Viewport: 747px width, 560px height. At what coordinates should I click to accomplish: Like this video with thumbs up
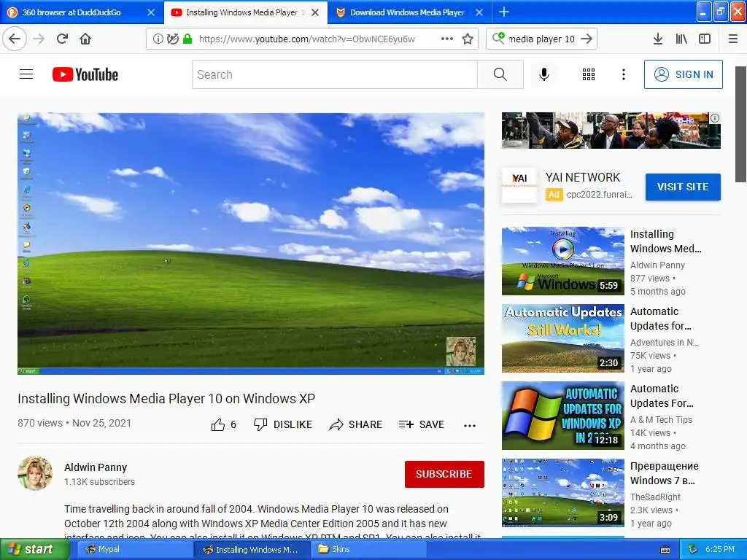223,425
